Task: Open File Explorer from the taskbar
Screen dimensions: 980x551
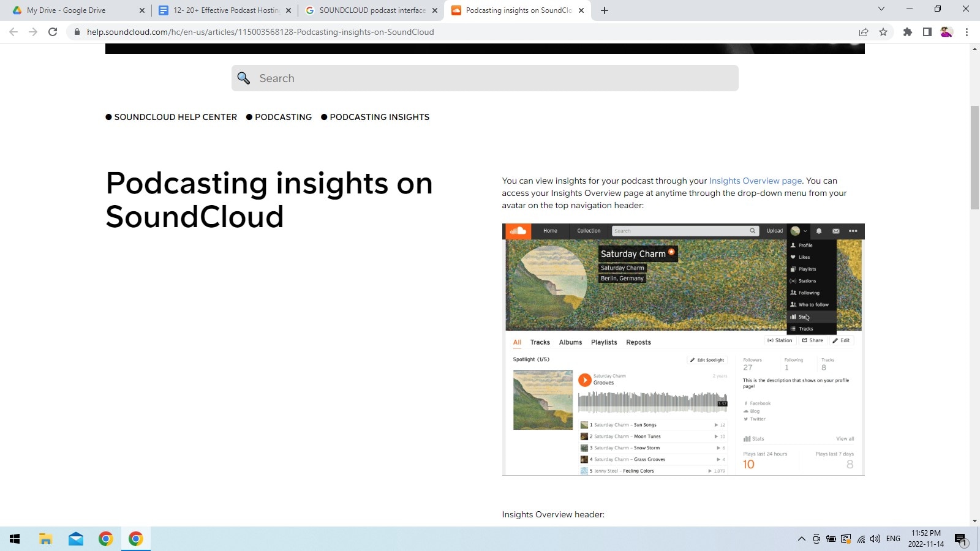Action: coord(45,539)
